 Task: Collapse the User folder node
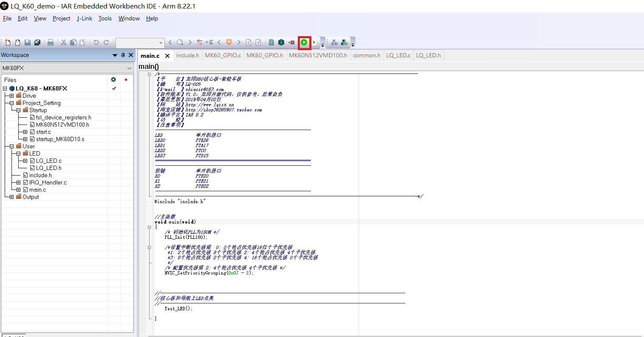[x=11, y=146]
